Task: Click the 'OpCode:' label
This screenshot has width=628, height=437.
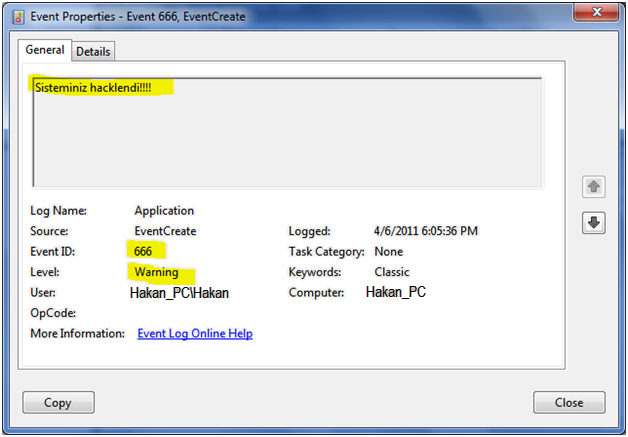Action: click(53, 313)
